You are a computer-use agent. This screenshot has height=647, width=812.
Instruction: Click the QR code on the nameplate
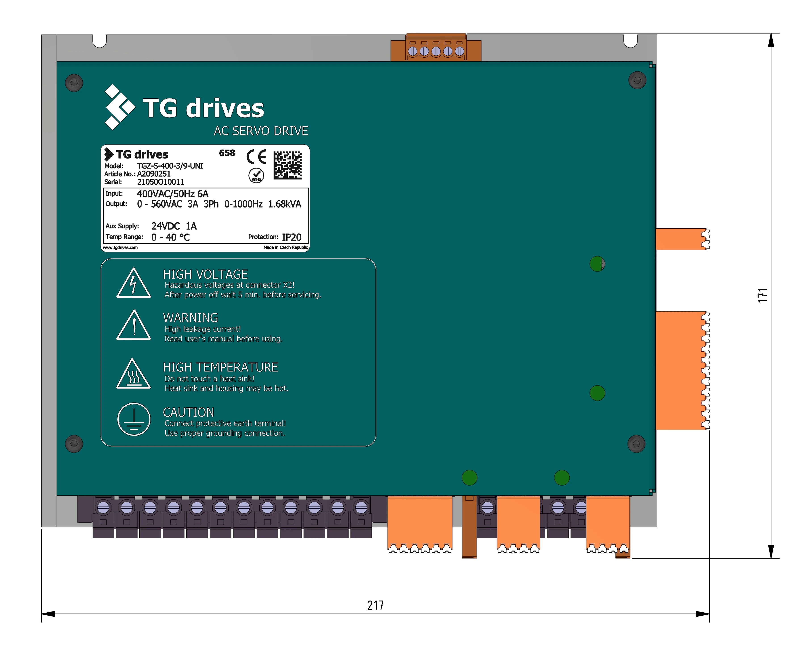point(287,165)
